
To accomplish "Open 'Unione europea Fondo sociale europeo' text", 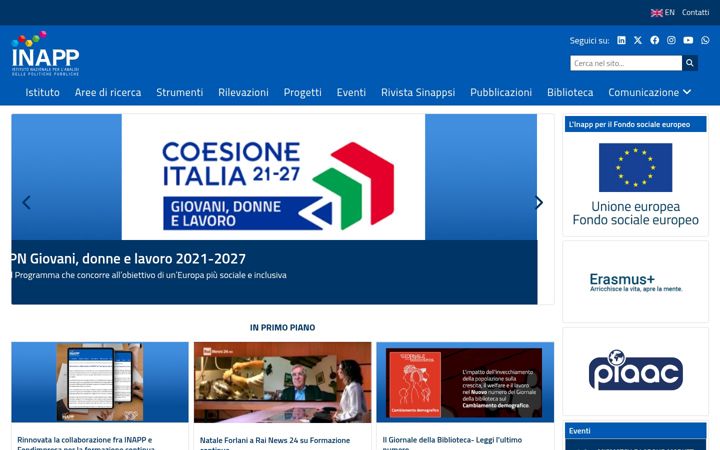I will 636,213.
